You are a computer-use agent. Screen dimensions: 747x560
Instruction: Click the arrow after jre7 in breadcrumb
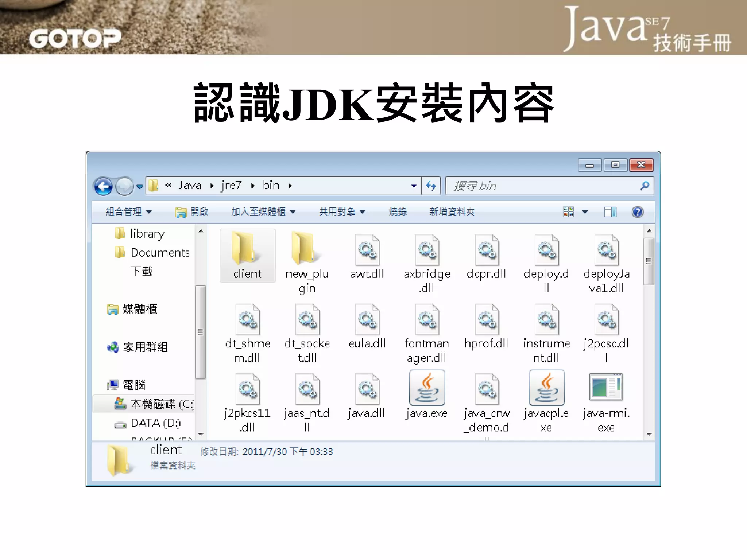click(253, 186)
